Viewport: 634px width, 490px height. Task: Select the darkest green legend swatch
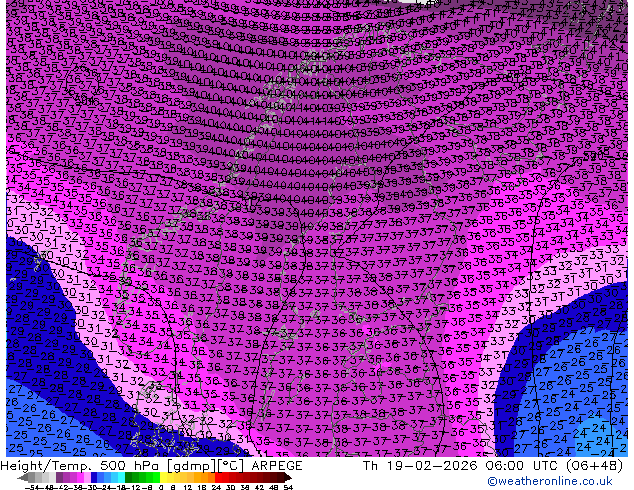[x=129, y=477]
